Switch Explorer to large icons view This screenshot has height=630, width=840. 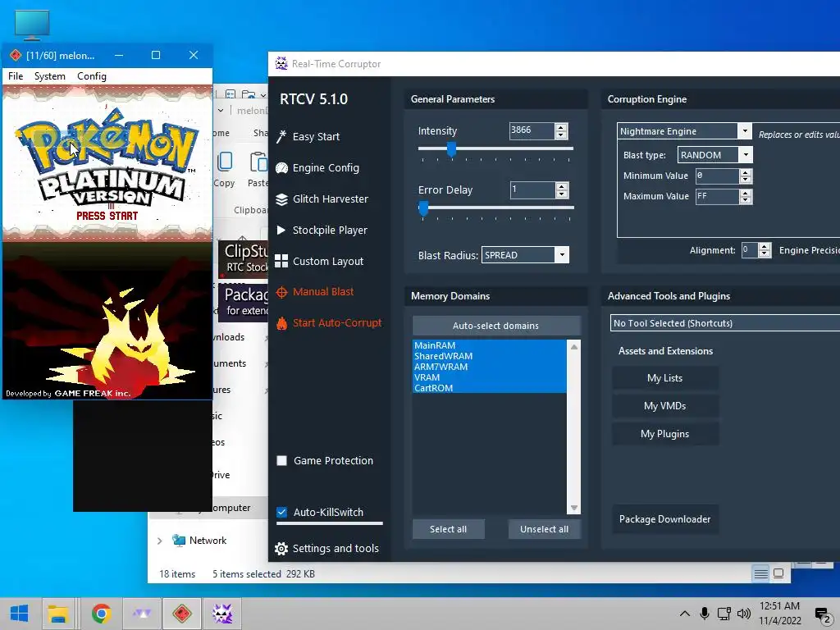coord(778,573)
